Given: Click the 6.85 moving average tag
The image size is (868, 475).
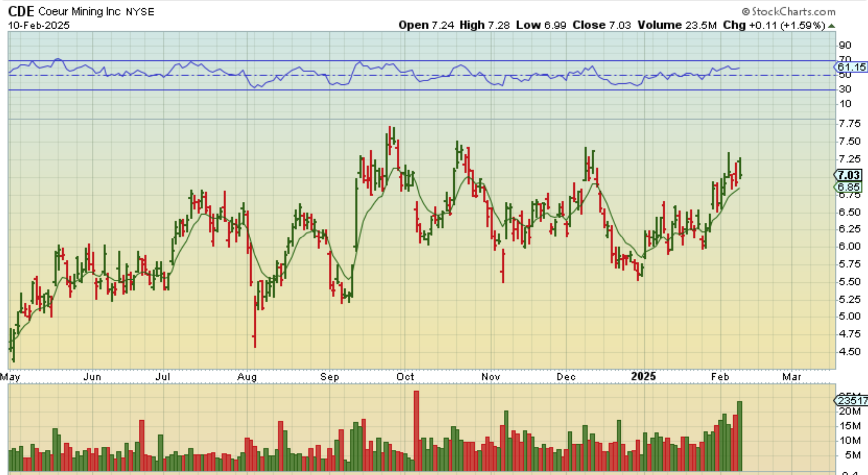Looking at the screenshot, I should tap(848, 187).
